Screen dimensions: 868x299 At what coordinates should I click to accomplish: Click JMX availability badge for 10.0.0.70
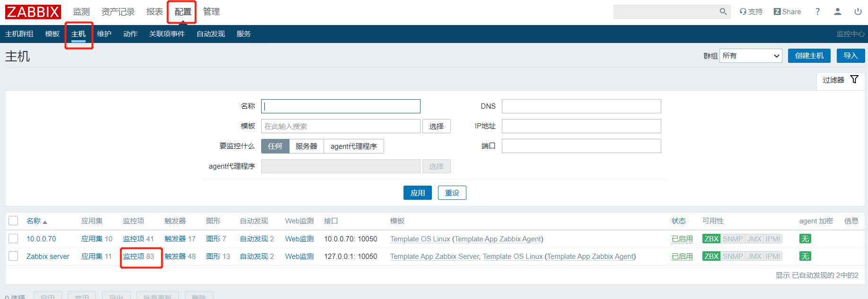click(754, 239)
